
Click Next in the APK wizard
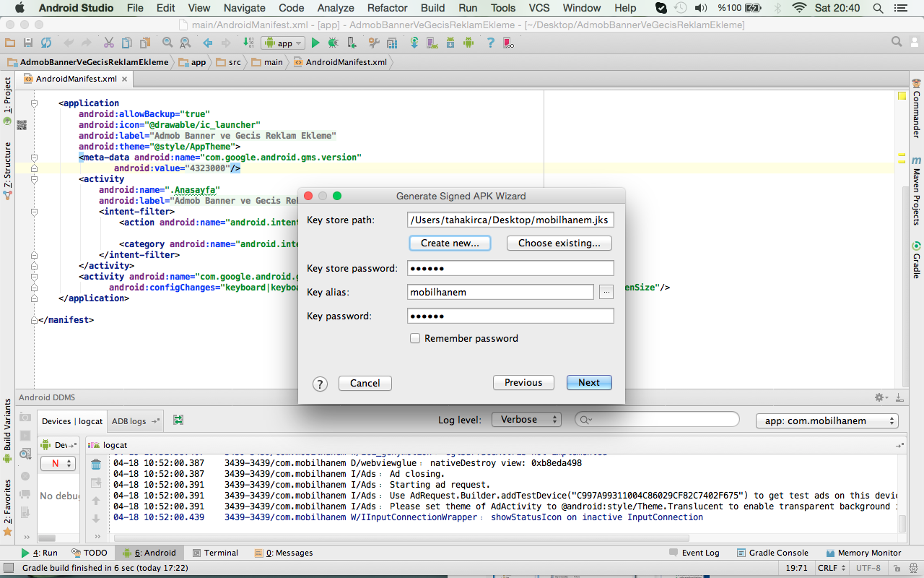click(x=589, y=383)
